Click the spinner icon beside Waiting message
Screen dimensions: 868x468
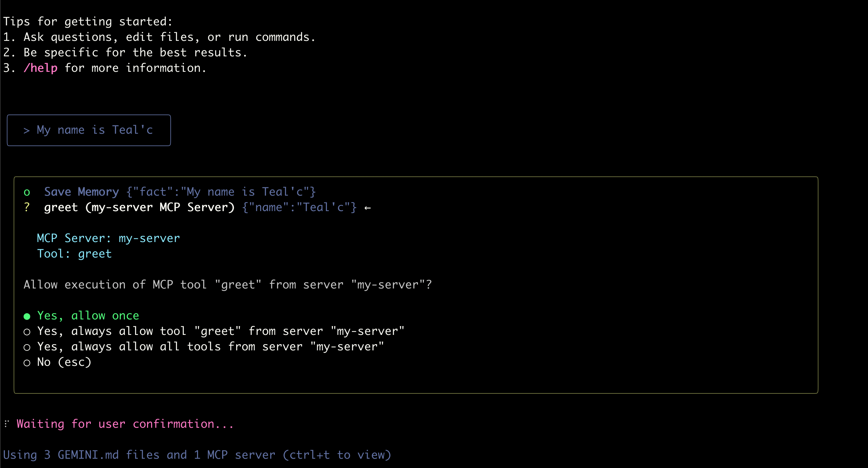[x=7, y=423]
